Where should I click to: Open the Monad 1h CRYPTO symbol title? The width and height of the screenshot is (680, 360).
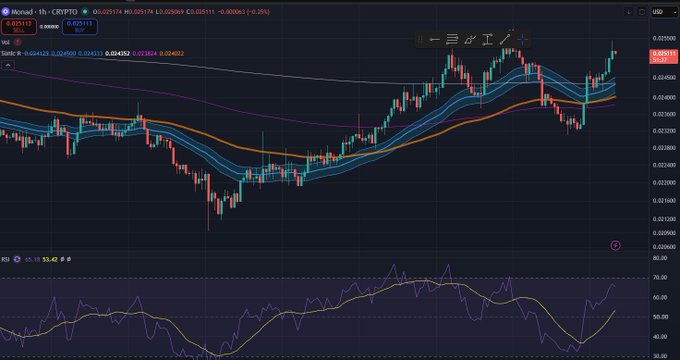tap(44, 12)
